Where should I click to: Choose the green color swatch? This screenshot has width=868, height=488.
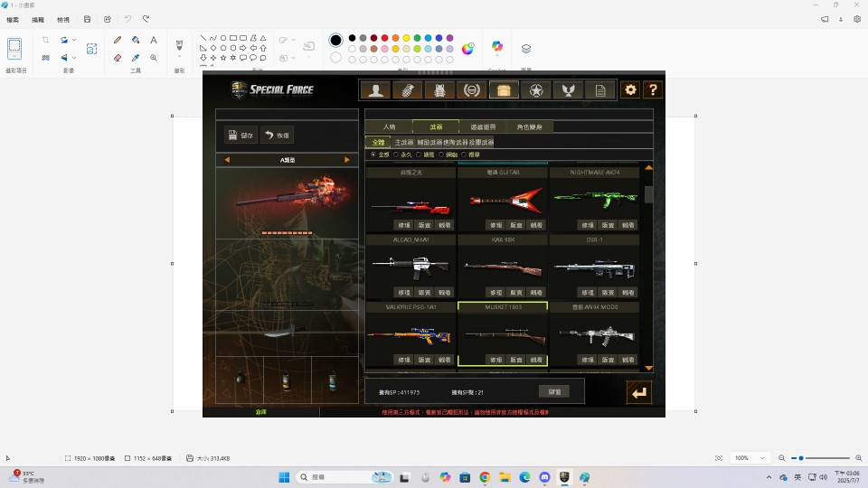(418, 38)
